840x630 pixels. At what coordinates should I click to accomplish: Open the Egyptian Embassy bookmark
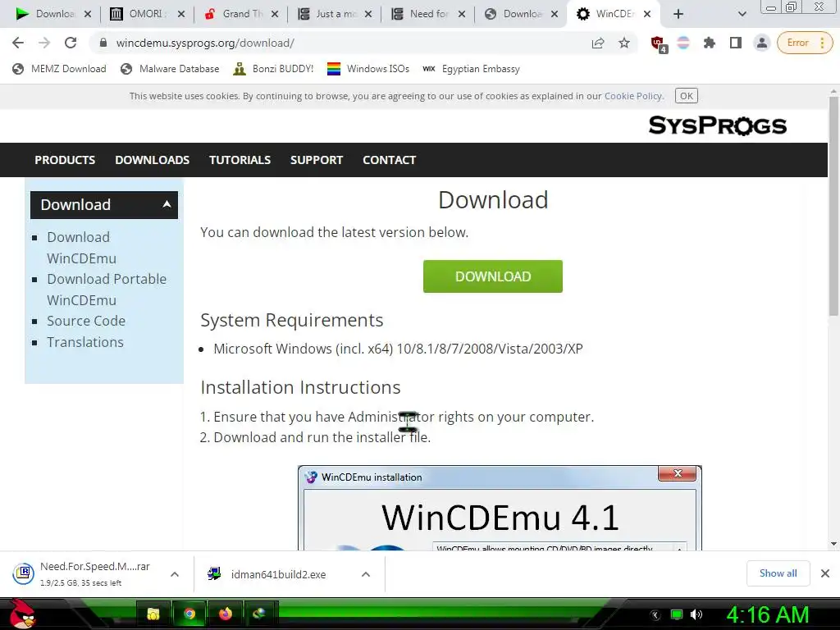[x=472, y=69]
